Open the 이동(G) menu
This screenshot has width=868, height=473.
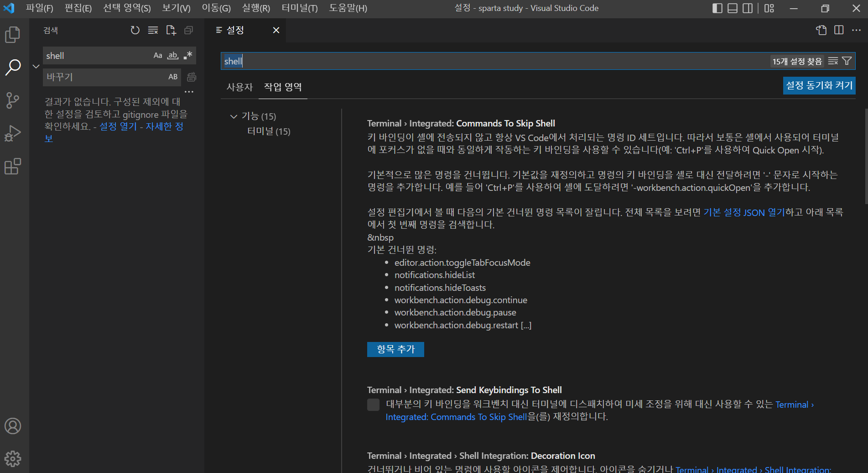click(x=216, y=8)
